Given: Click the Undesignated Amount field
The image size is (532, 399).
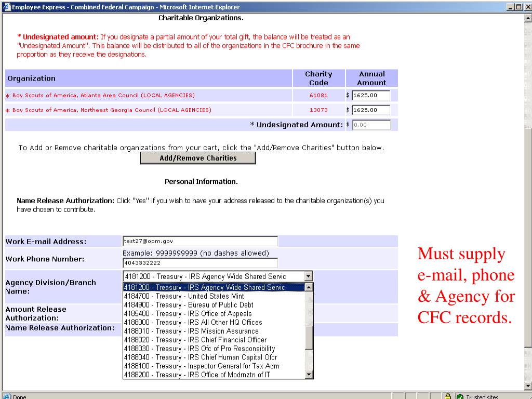Looking at the screenshot, I should [371, 125].
